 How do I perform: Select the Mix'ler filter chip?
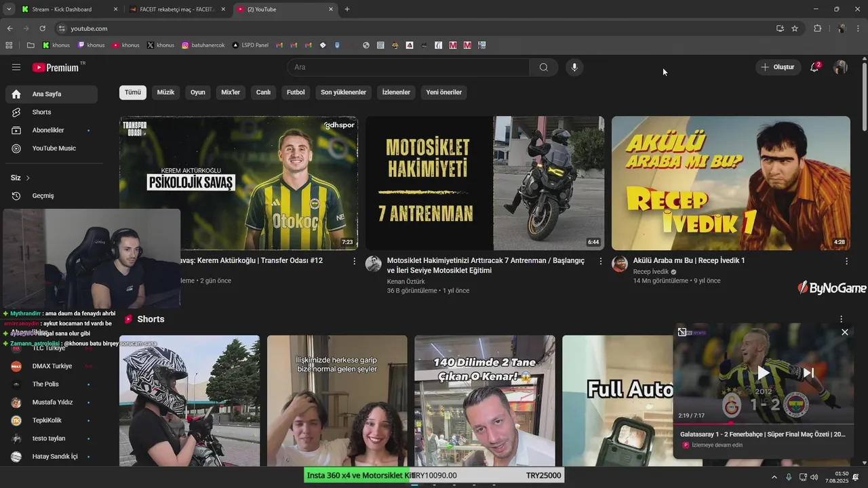coord(231,92)
